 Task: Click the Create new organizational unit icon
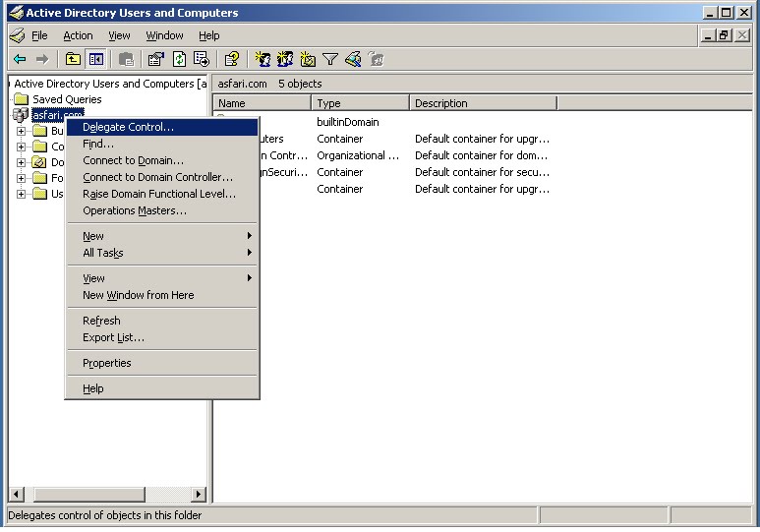coord(308,59)
